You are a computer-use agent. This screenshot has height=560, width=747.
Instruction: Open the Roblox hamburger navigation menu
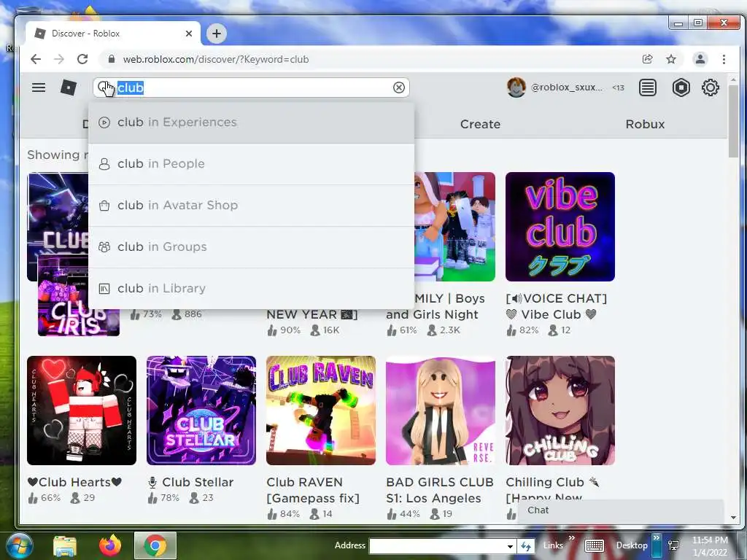click(x=39, y=87)
